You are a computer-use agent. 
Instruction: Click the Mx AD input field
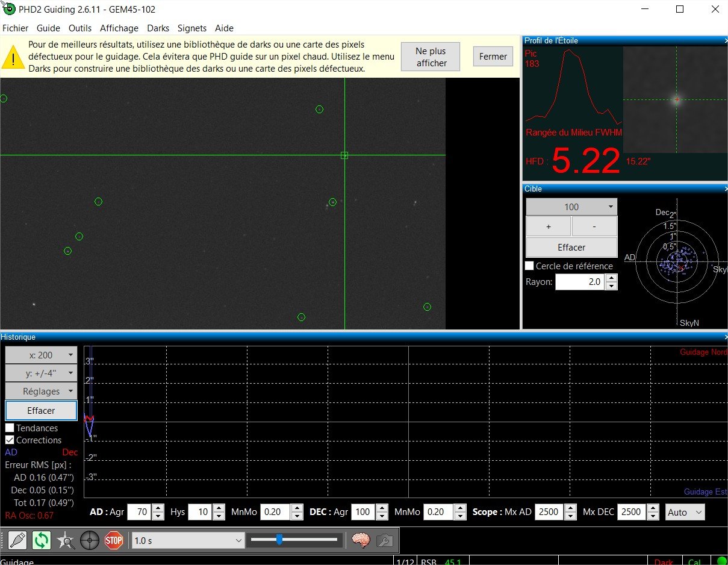[548, 512]
